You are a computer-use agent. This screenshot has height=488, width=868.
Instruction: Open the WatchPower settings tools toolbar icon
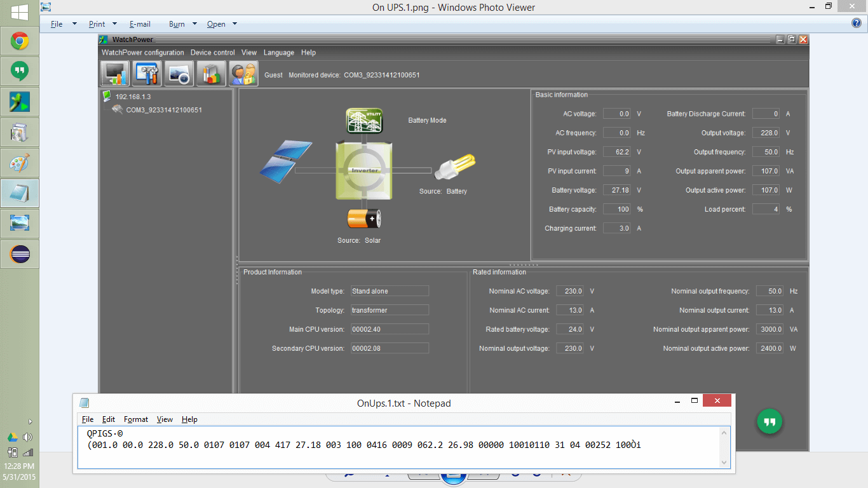[147, 74]
